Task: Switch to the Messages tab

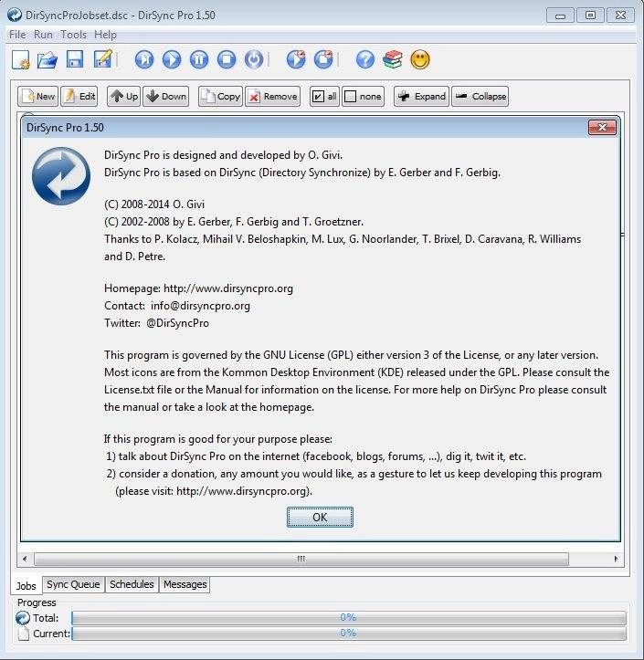Action: pos(185,584)
